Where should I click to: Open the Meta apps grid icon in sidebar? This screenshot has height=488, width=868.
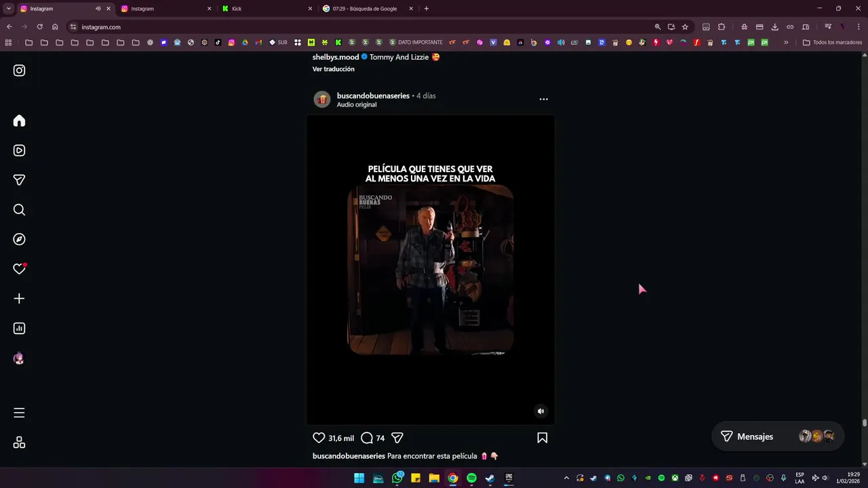19,443
